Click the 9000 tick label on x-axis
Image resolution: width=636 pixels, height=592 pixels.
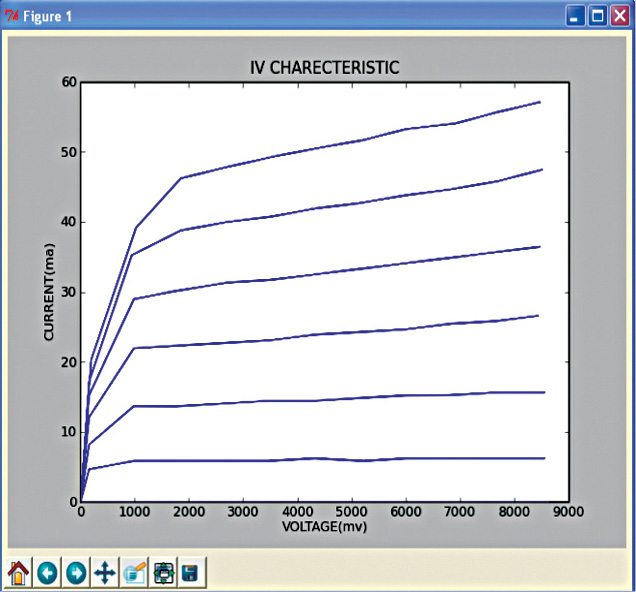coord(568,511)
